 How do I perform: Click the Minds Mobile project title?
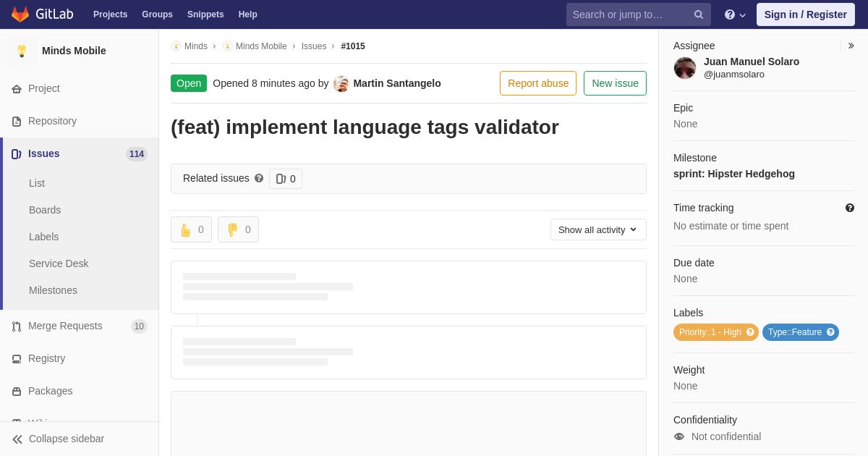pos(74,51)
